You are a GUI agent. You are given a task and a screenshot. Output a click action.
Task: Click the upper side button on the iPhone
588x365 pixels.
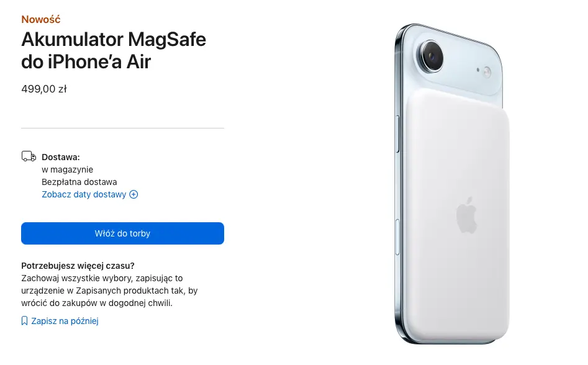(x=397, y=134)
